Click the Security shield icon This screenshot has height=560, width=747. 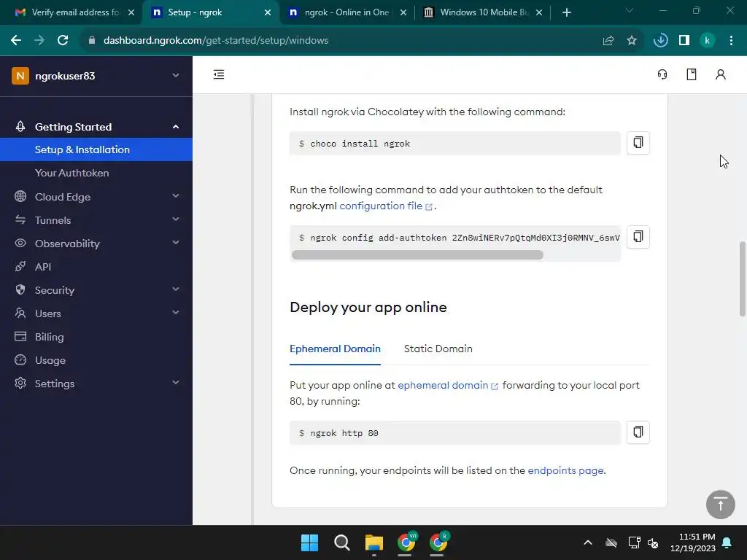(x=20, y=289)
